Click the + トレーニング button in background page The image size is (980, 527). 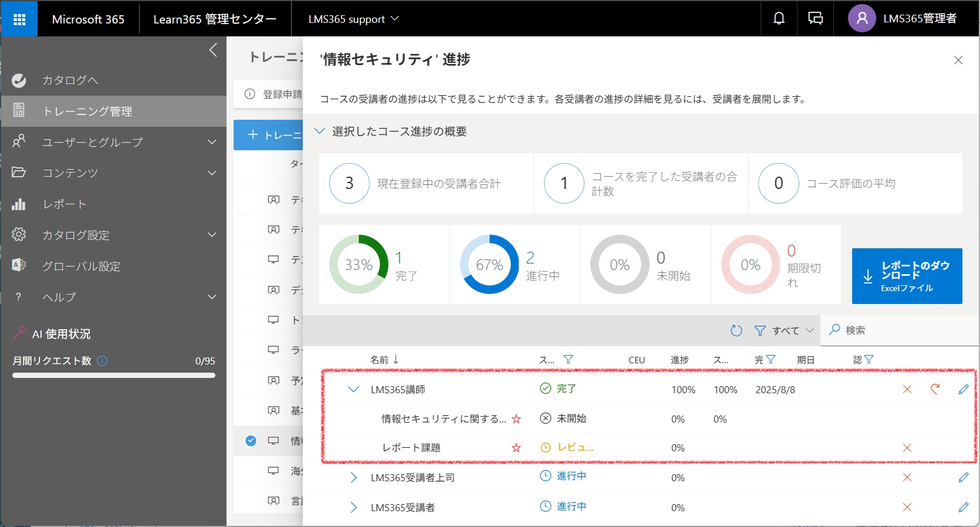click(268, 135)
